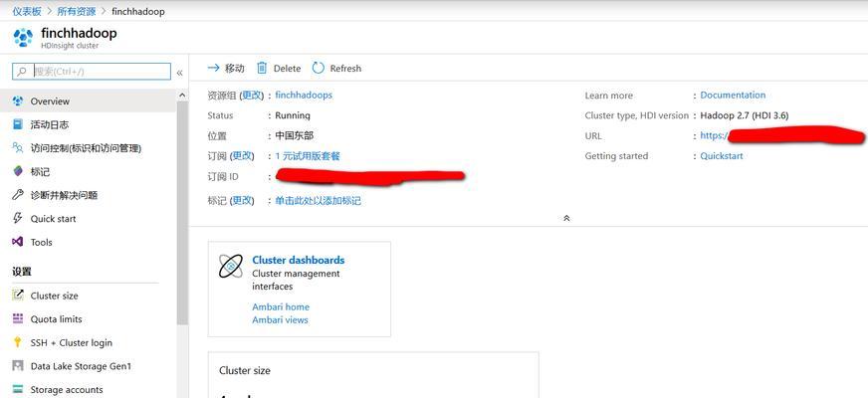Click 单击此处以添加标记 link

318,200
